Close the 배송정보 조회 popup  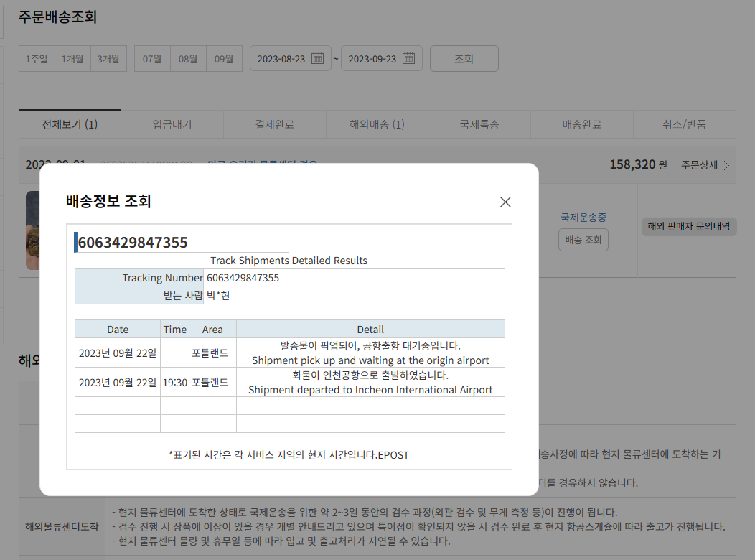click(505, 202)
